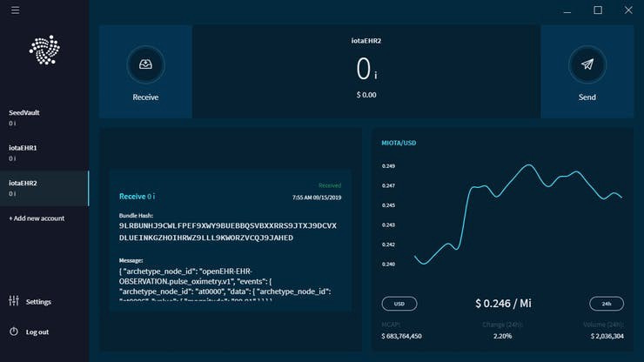644x362 pixels.
Task: Click the MIOTA/USD chart title
Action: click(399, 143)
